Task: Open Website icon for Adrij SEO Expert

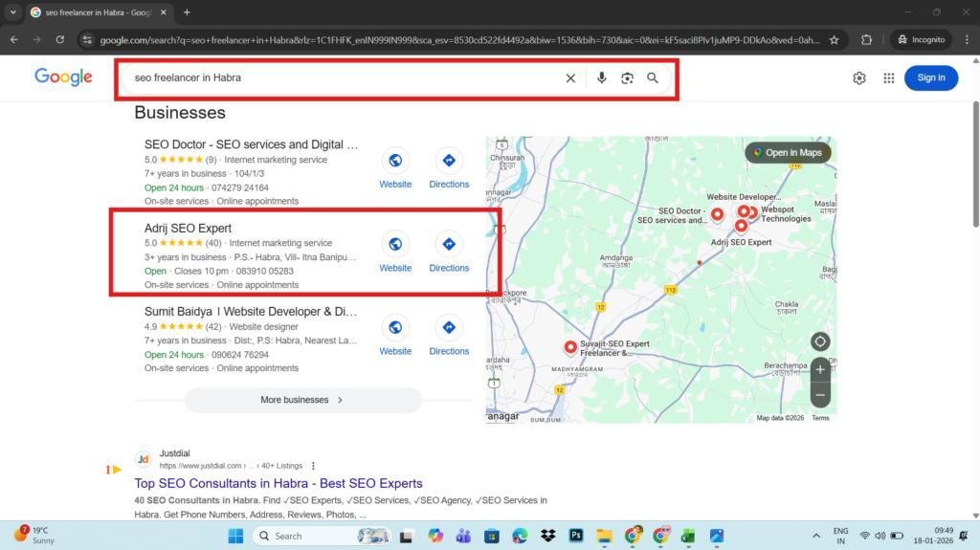Action: (x=395, y=244)
